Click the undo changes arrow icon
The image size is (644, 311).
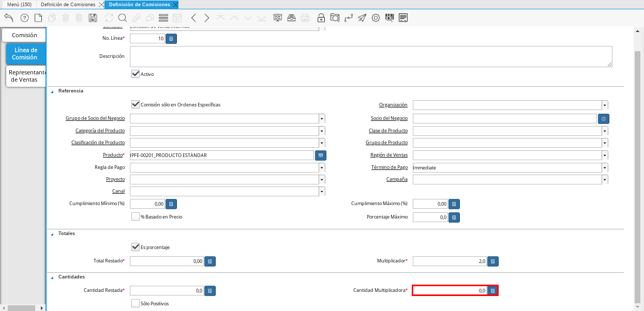[9, 18]
